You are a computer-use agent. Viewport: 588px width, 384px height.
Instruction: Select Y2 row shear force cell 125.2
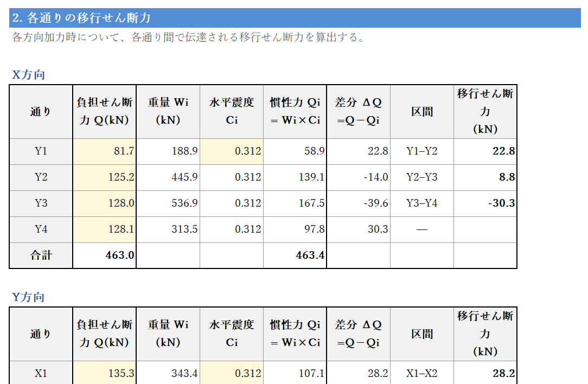pyautogui.click(x=104, y=177)
